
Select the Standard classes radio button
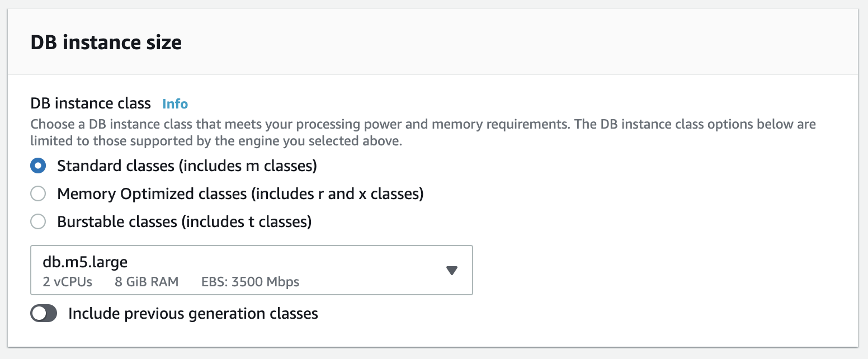click(x=37, y=166)
